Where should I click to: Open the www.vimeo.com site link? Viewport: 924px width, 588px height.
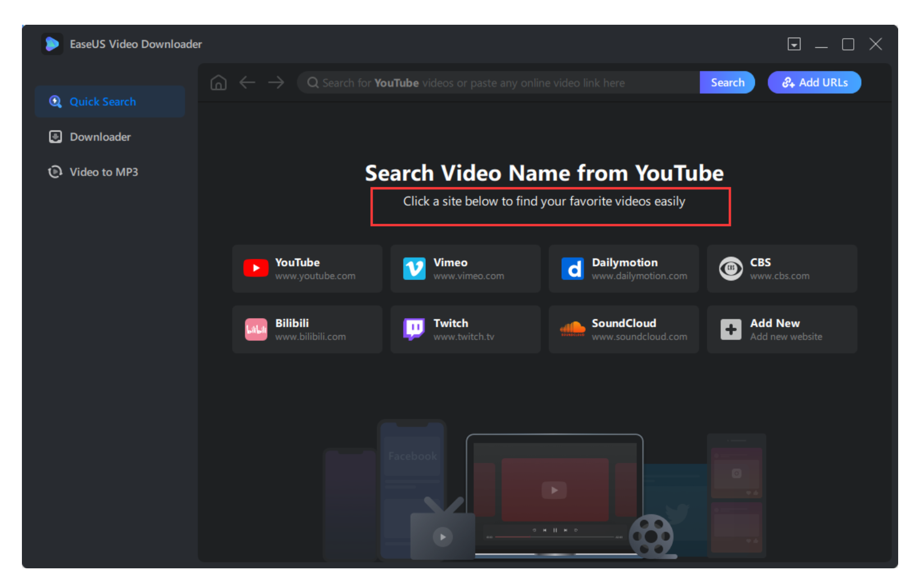[468, 276]
